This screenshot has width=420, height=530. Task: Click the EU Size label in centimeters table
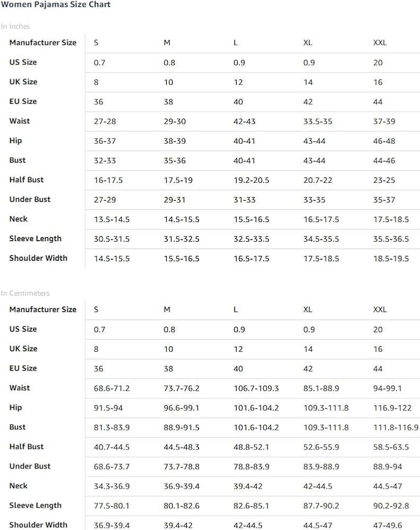(23, 368)
